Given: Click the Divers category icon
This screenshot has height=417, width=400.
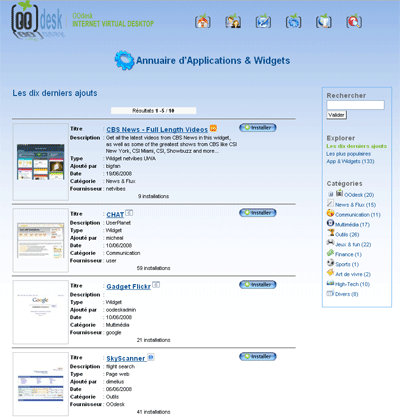Looking at the screenshot, I should tap(330, 293).
